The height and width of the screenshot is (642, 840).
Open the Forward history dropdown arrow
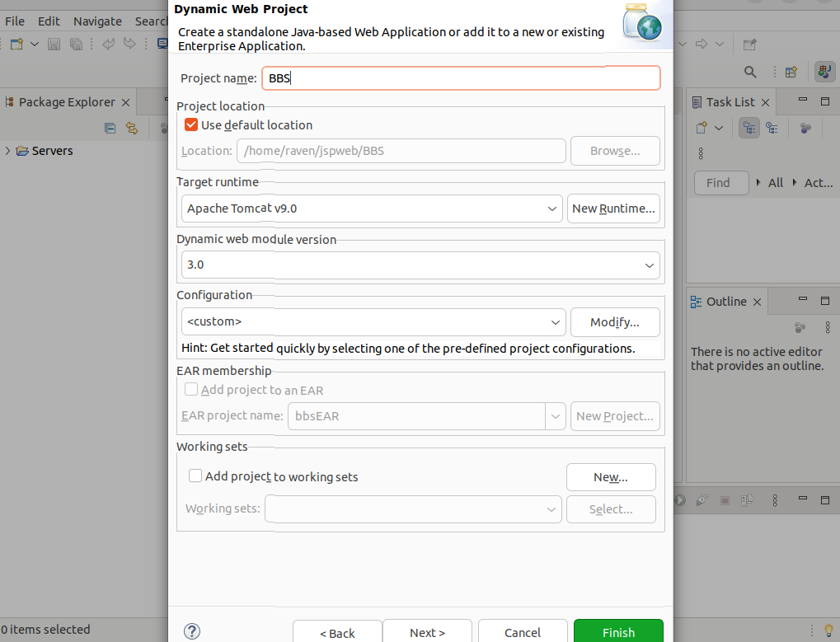(x=720, y=44)
